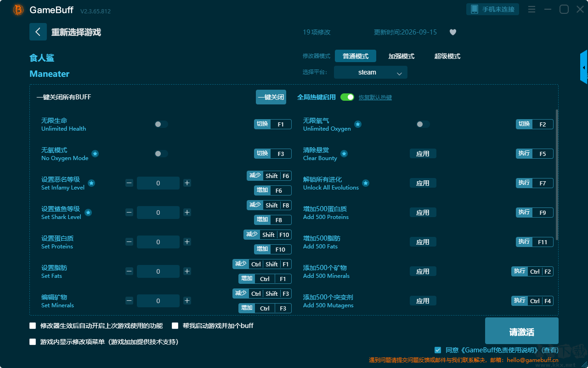Decrease 设置鲨鱼等级 with minus button
The image size is (588, 368).
129,213
